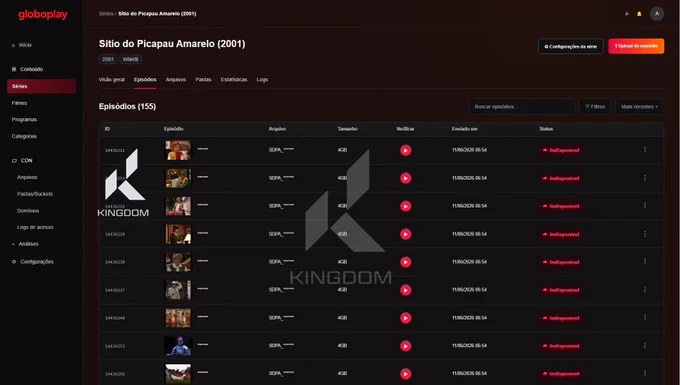Open Programas in the sidebar
Viewport: 680px width, 385px height.
[24, 120]
